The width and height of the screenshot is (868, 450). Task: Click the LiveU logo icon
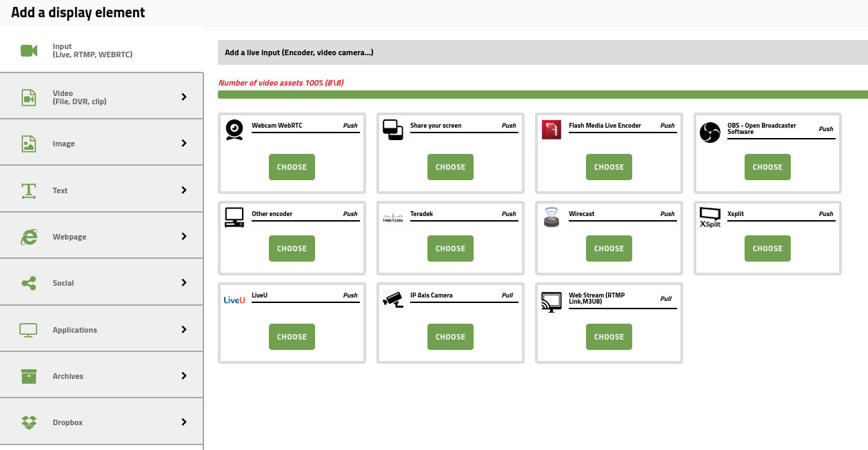click(x=234, y=300)
